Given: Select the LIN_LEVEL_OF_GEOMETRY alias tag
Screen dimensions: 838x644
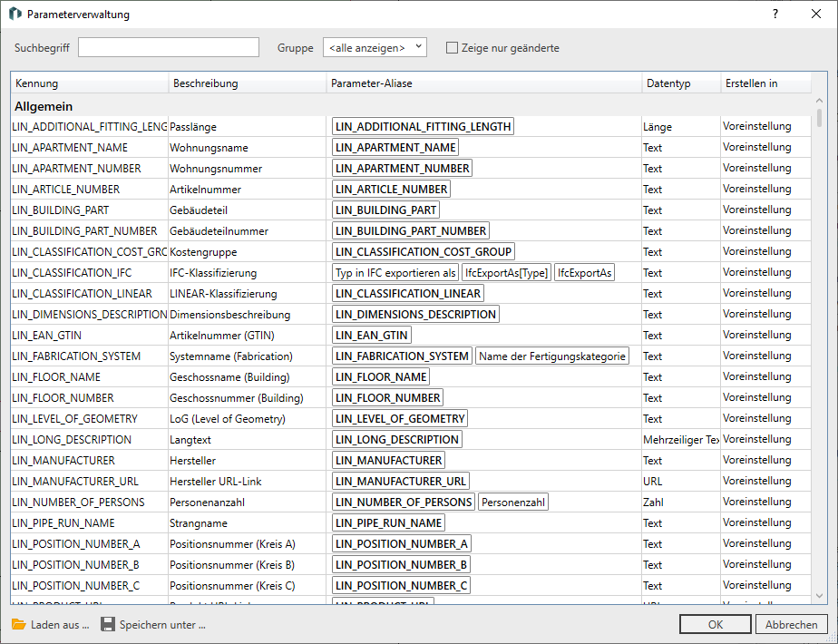Looking at the screenshot, I should point(400,418).
